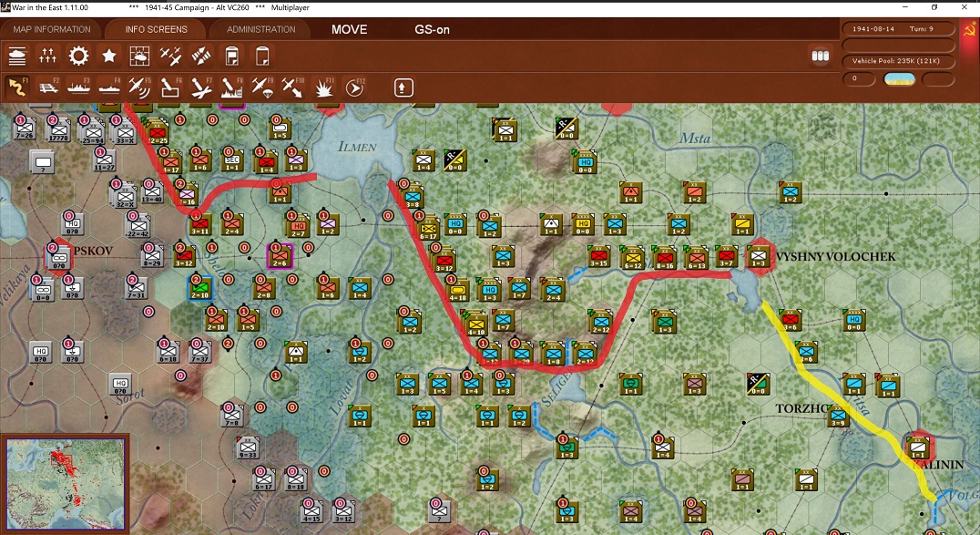The image size is (980, 535).
Task: Switch to the INFO SCREENS tab
Action: [156, 29]
